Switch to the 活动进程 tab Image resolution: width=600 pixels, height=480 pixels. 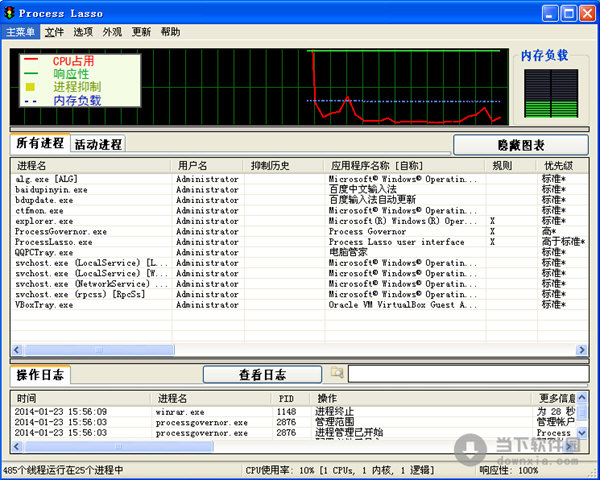(x=98, y=145)
